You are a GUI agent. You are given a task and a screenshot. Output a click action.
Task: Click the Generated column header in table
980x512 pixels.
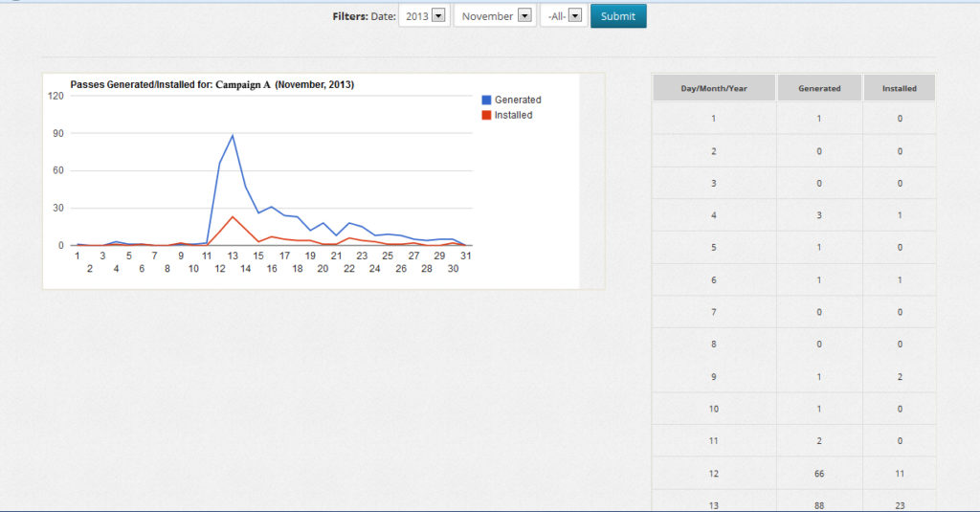(819, 88)
